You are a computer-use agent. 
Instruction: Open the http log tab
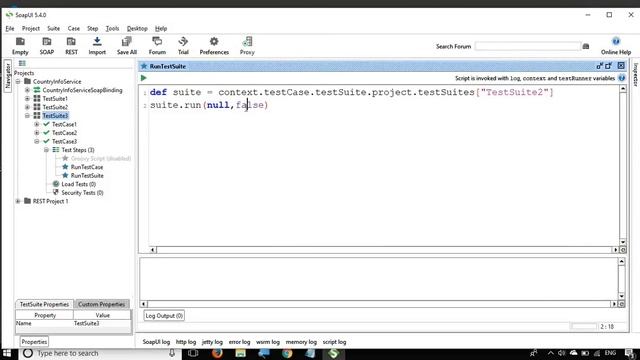pos(186,342)
